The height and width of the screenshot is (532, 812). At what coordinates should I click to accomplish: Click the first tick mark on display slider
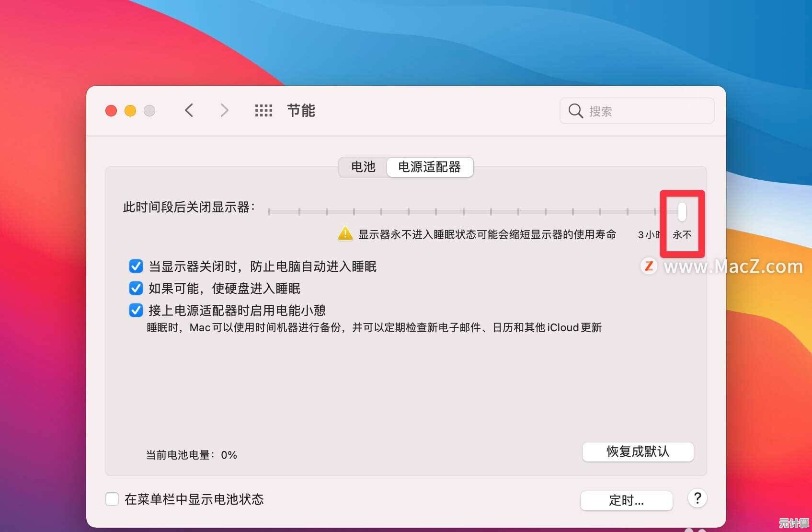(269, 211)
